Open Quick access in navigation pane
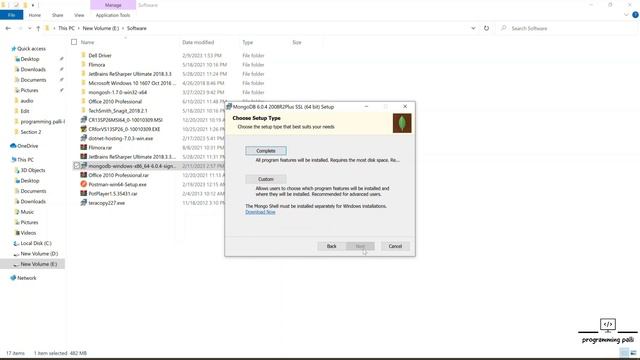 pos(31,49)
